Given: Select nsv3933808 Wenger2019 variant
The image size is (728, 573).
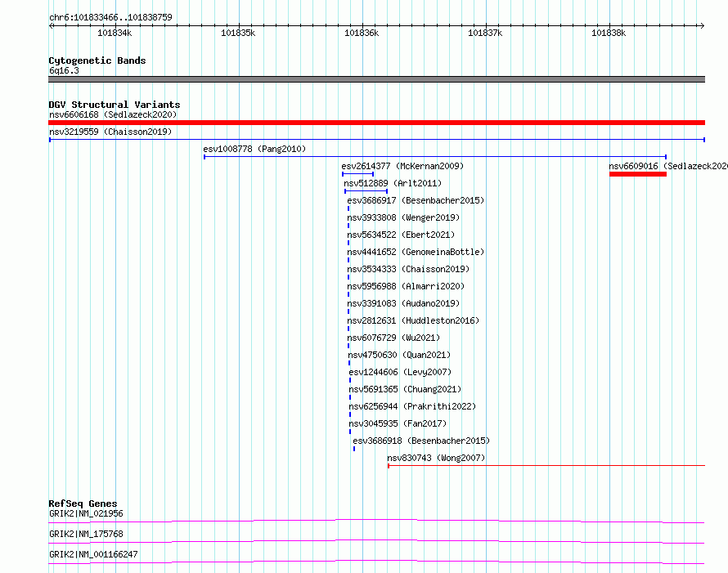Looking at the screenshot, I should click(403, 217).
